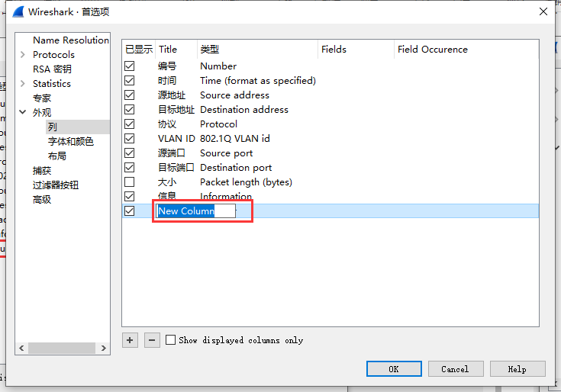Select the Packet length (bytes) cell
This screenshot has width=561, height=392.
pyautogui.click(x=246, y=182)
